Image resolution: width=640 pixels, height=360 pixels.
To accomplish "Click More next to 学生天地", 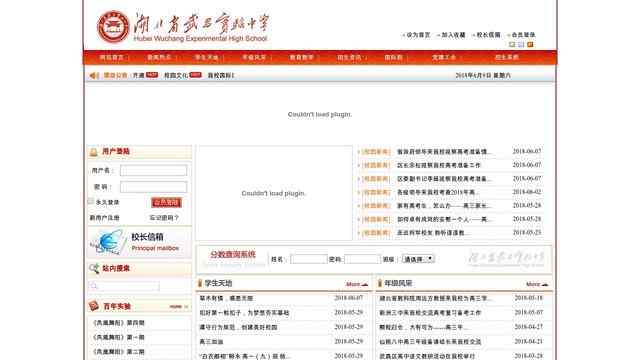I will (357, 284).
